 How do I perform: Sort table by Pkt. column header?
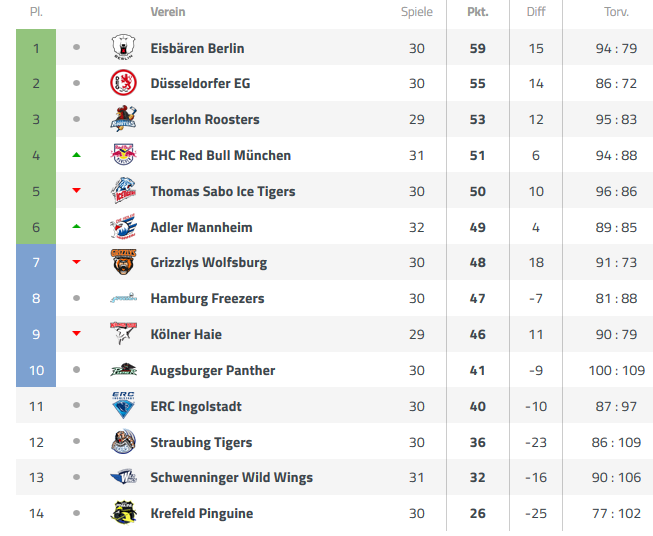[x=478, y=12]
